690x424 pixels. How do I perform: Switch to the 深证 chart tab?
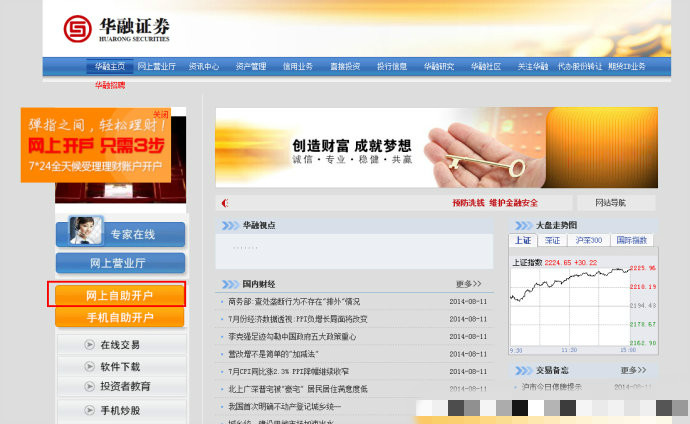552,240
